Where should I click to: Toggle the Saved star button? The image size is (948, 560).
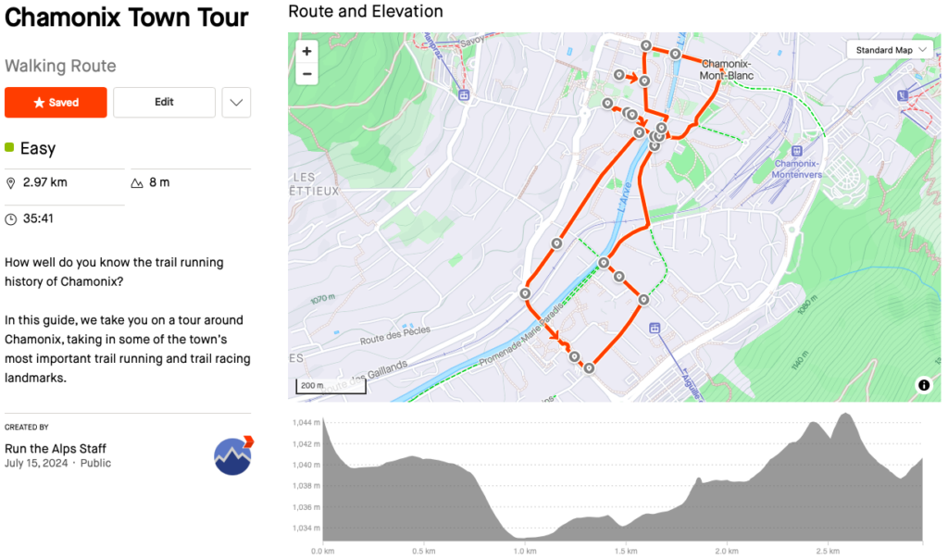tap(56, 103)
